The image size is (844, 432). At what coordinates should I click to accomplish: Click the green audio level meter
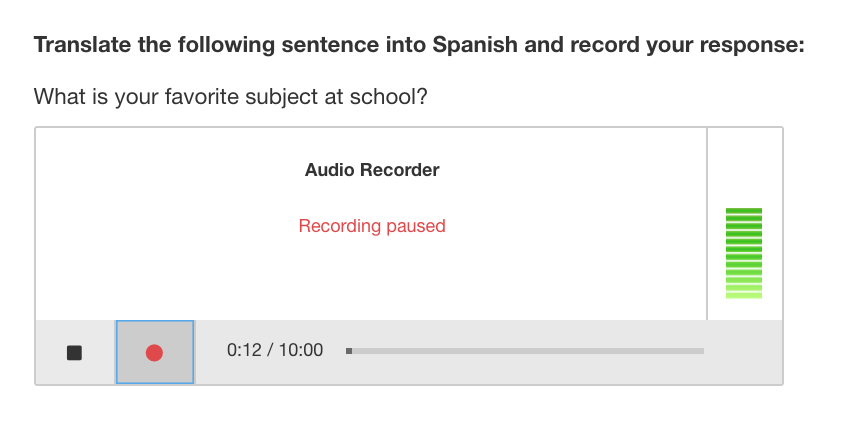pos(743,253)
